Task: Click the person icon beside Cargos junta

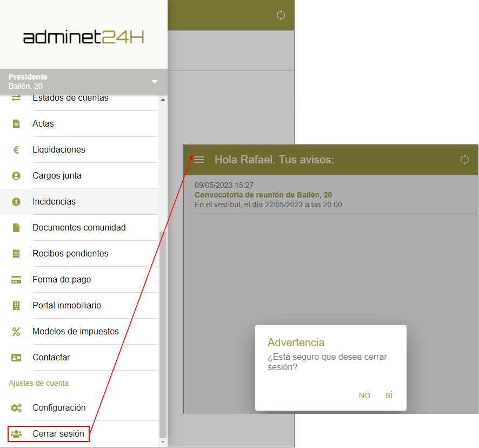Action: [x=16, y=176]
